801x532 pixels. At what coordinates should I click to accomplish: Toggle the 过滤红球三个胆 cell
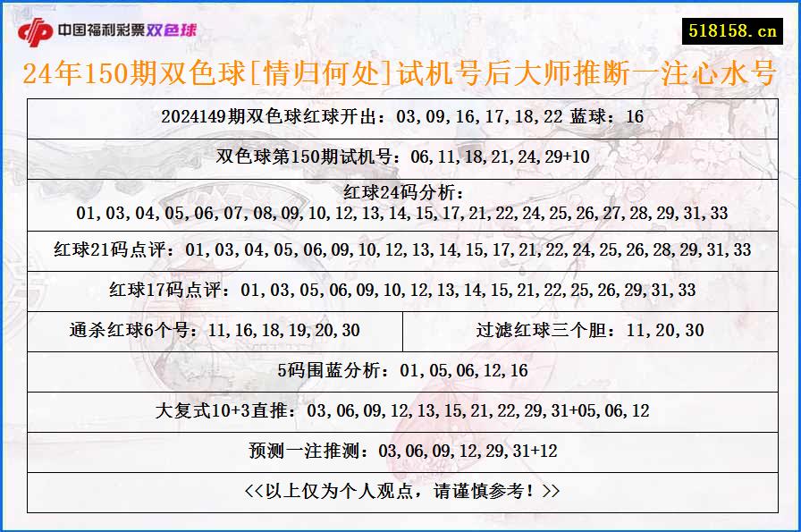[590, 330]
